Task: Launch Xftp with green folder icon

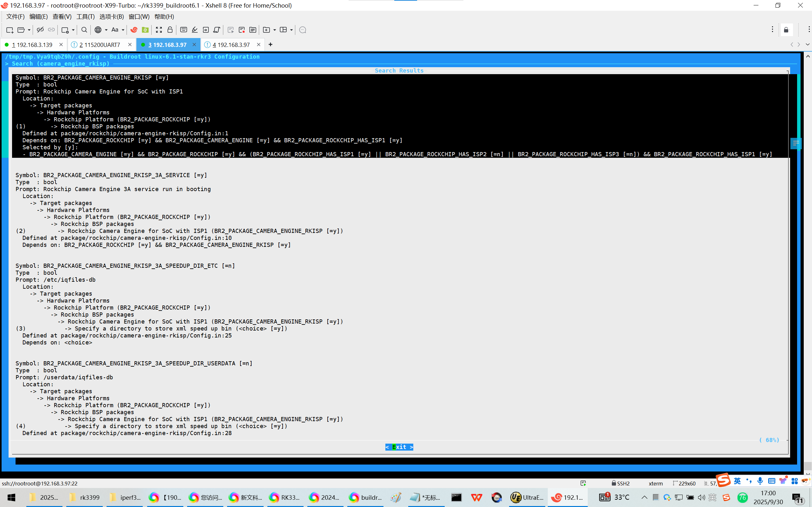Action: (x=145, y=30)
